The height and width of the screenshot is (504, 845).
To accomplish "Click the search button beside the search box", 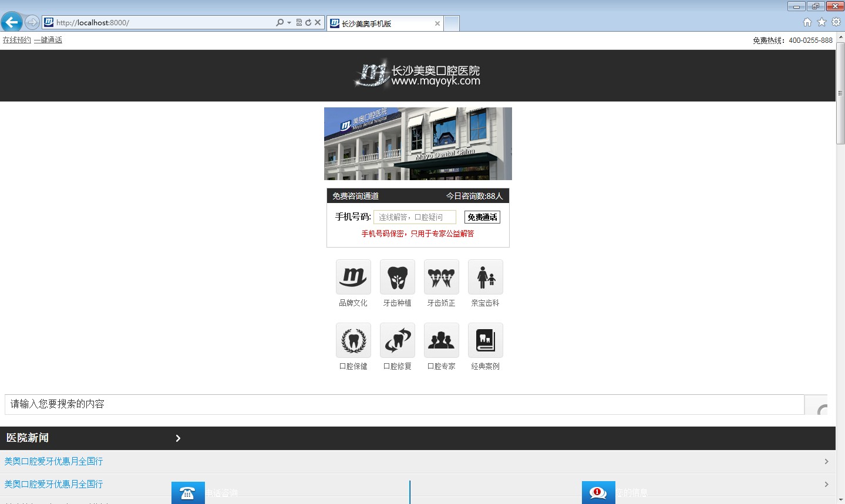I will (816, 405).
